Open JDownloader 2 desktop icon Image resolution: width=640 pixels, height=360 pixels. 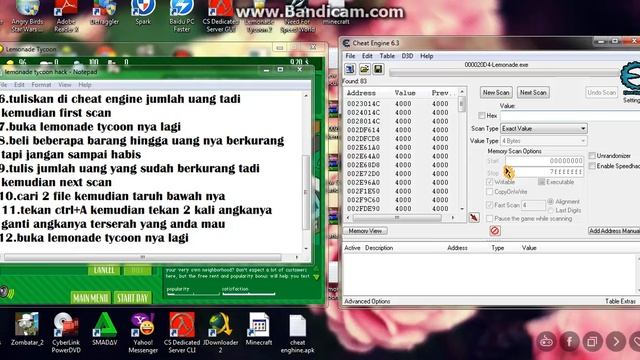pyautogui.click(x=220, y=333)
